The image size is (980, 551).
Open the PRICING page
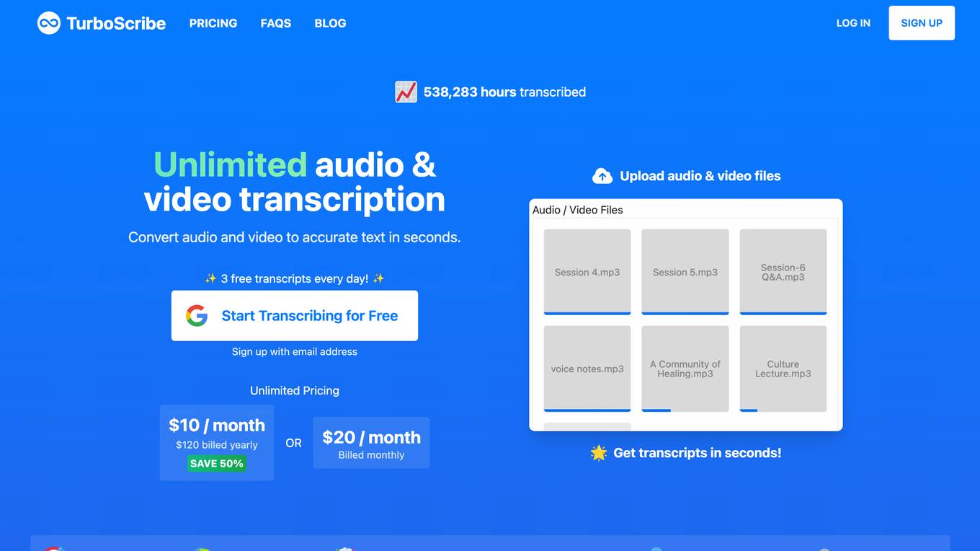pyautogui.click(x=213, y=23)
